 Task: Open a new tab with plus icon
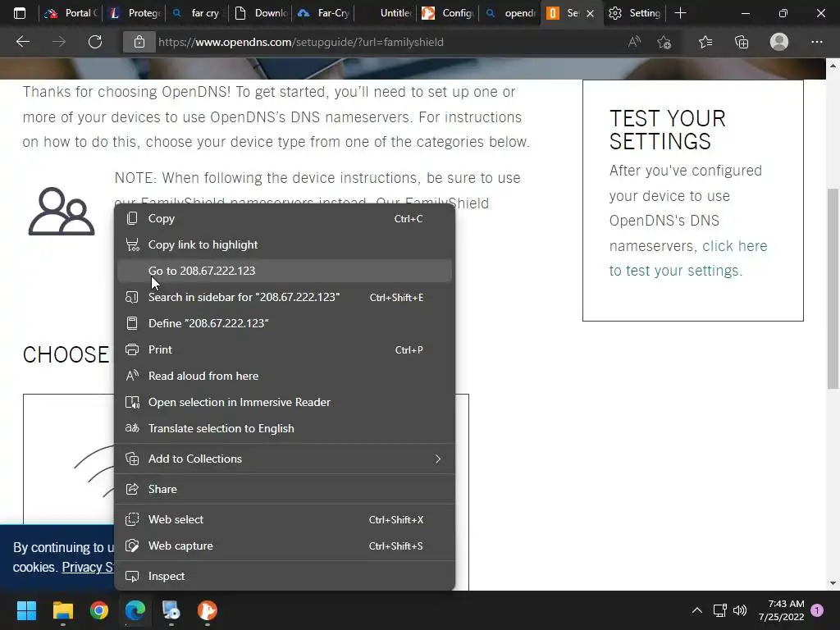tap(680, 13)
